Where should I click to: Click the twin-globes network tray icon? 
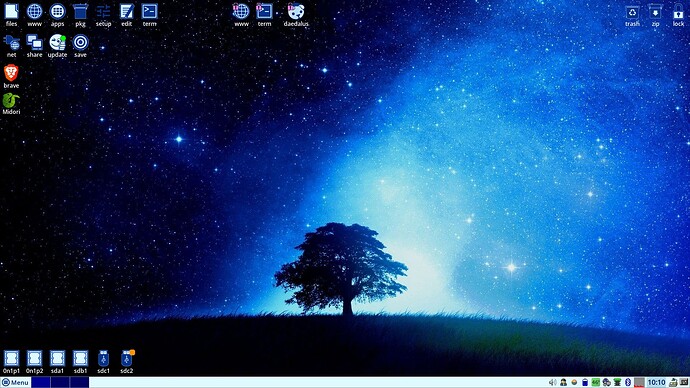(x=606, y=382)
